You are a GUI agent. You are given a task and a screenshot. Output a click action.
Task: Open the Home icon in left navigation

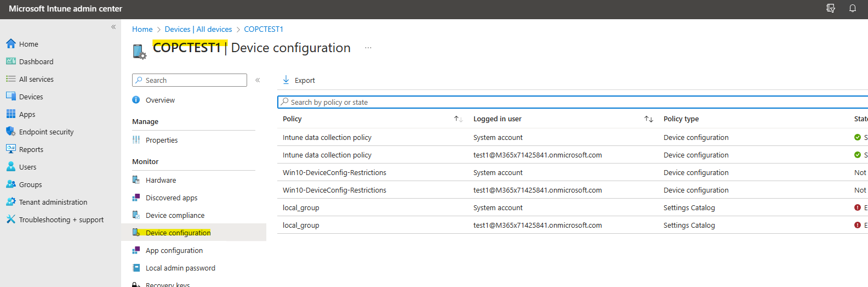(10, 44)
